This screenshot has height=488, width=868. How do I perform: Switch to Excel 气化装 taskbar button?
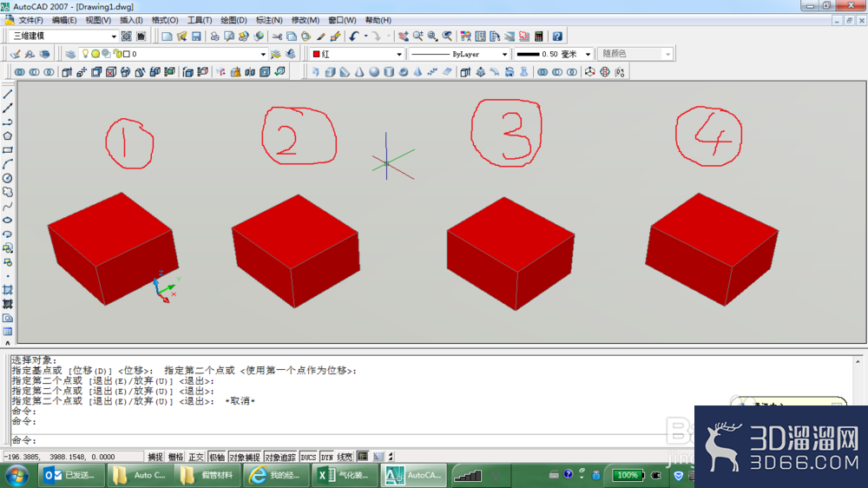[345, 475]
